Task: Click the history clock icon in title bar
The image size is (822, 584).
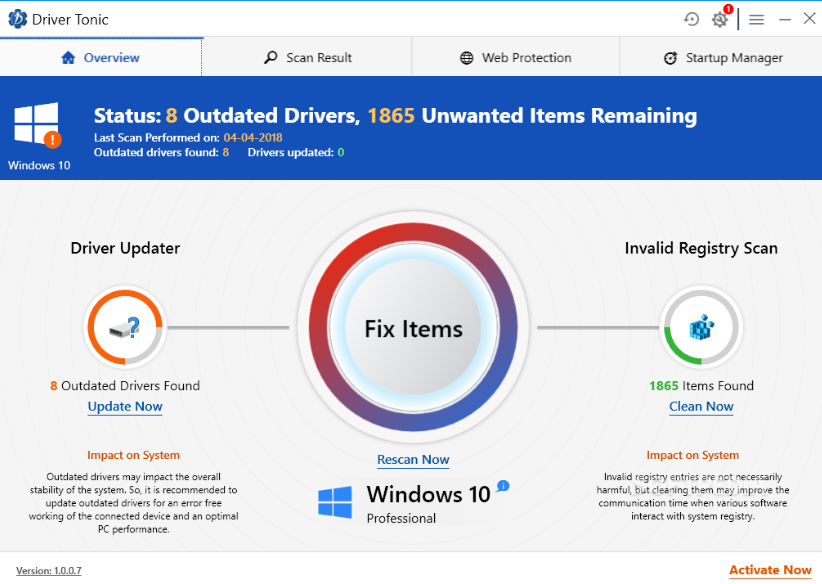Action: [691, 19]
